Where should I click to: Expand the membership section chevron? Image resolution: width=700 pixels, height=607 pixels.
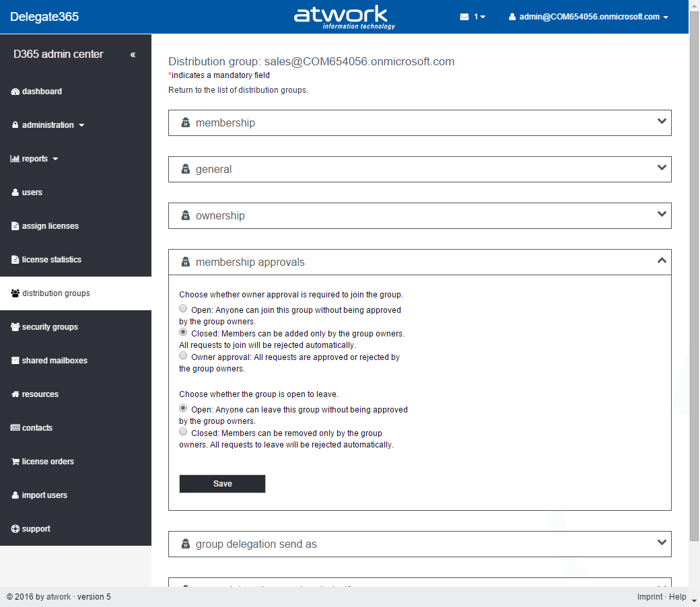click(662, 122)
